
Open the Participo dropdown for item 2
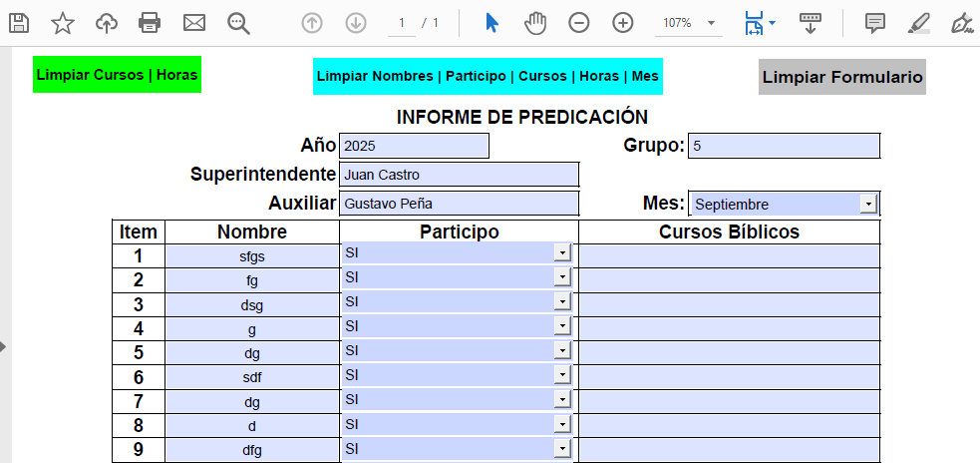(562, 277)
